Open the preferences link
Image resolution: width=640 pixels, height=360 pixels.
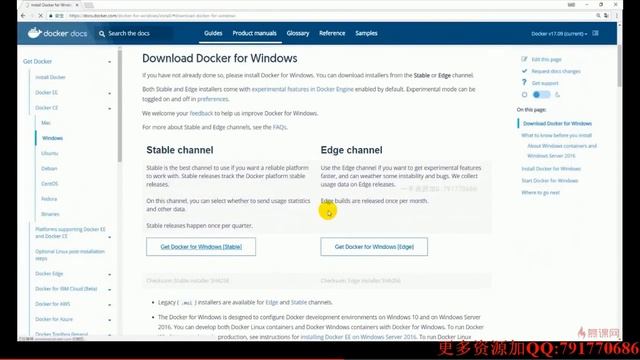[x=212, y=99]
